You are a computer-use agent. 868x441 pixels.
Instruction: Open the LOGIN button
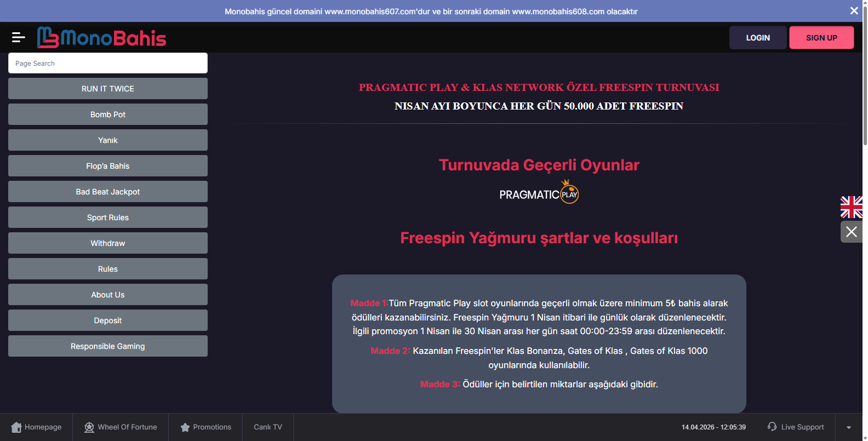(758, 38)
